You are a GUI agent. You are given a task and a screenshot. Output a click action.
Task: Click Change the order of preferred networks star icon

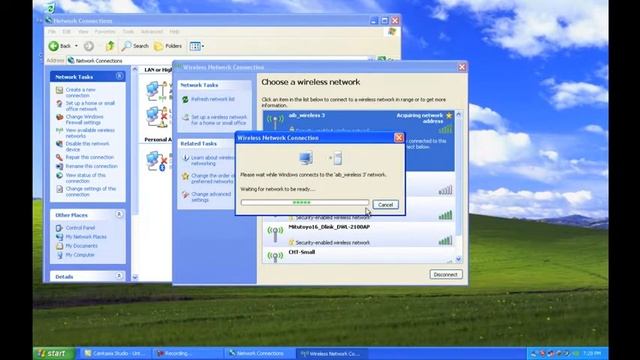point(185,176)
